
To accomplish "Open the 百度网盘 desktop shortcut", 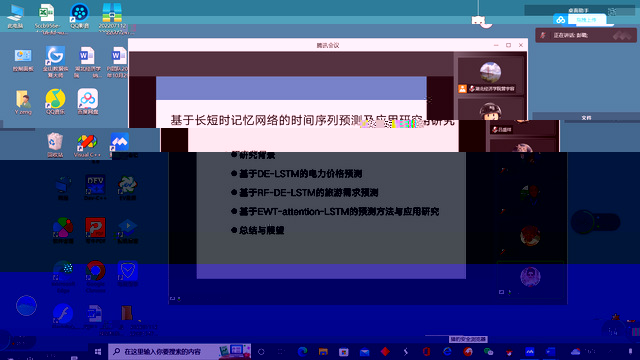I will point(88,102).
